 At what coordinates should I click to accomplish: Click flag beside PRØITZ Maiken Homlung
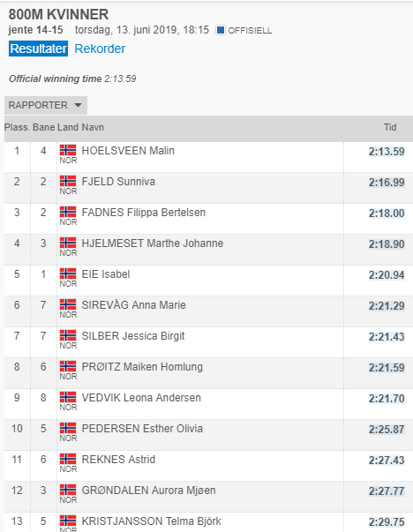[x=68, y=366]
